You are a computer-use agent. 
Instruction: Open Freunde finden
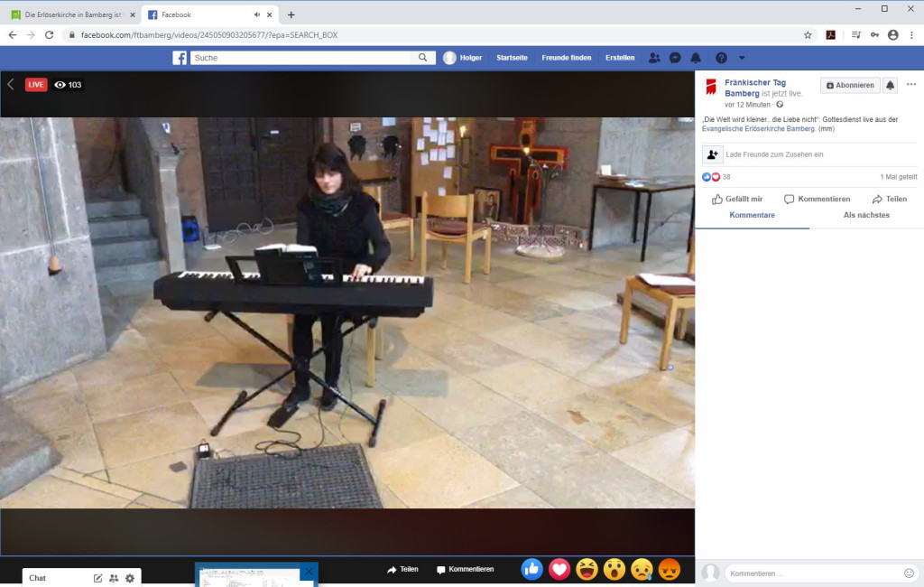pos(567,58)
